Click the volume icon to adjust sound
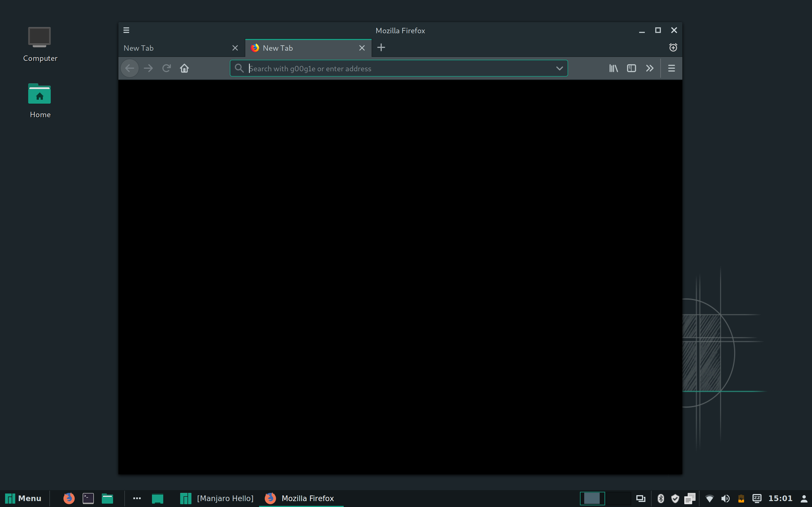This screenshot has width=812, height=507. click(726, 498)
